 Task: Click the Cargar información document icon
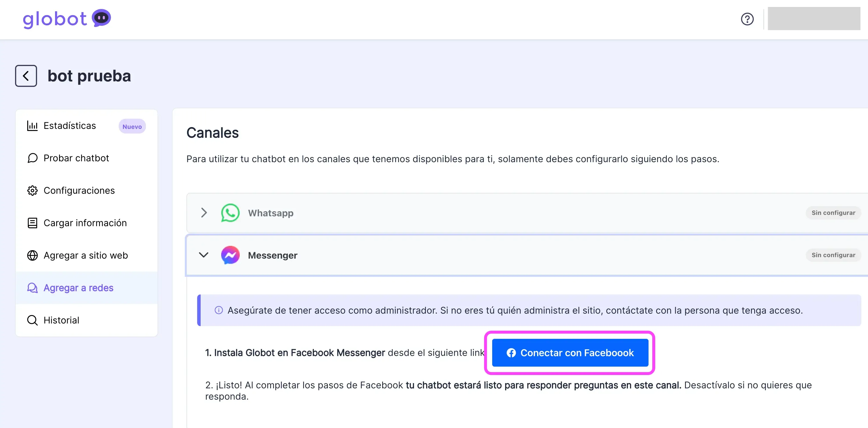[32, 222]
